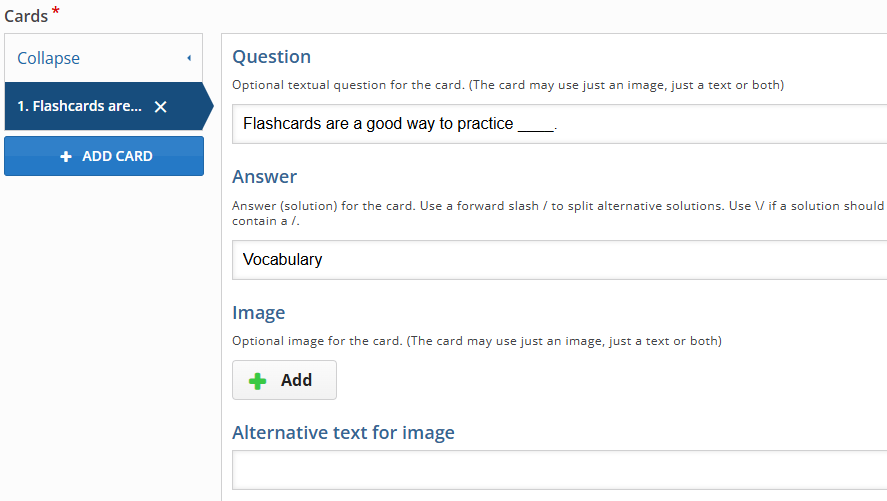Remove the Flashcards are... card with X icon
The height and width of the screenshot is (501, 887).
click(161, 107)
